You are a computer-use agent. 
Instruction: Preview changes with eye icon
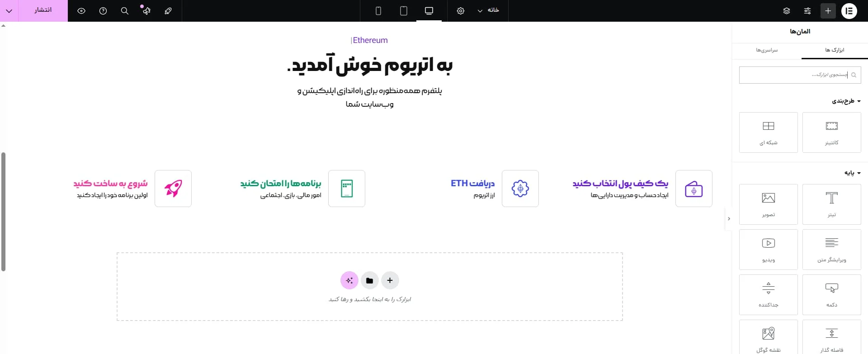point(81,11)
